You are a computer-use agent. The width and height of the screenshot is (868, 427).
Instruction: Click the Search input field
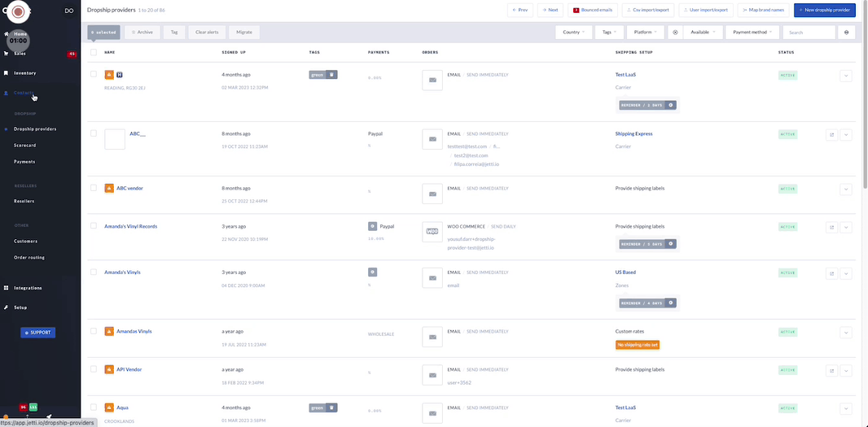(x=809, y=32)
